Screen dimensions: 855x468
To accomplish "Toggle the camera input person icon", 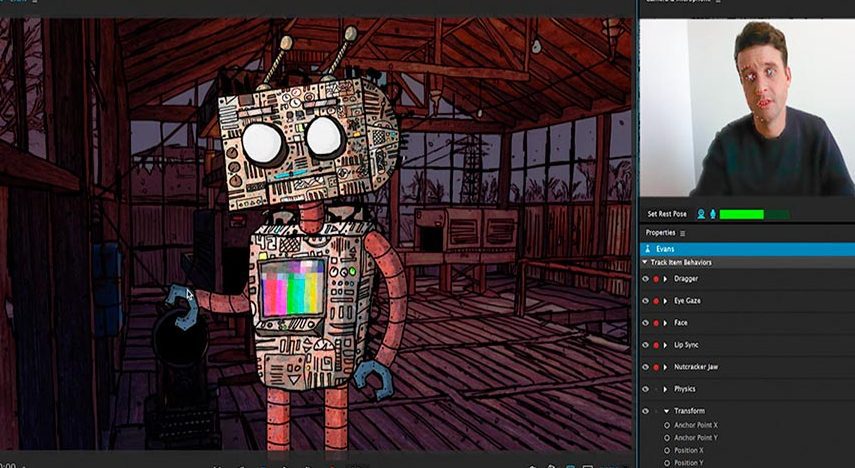I will click(x=701, y=214).
